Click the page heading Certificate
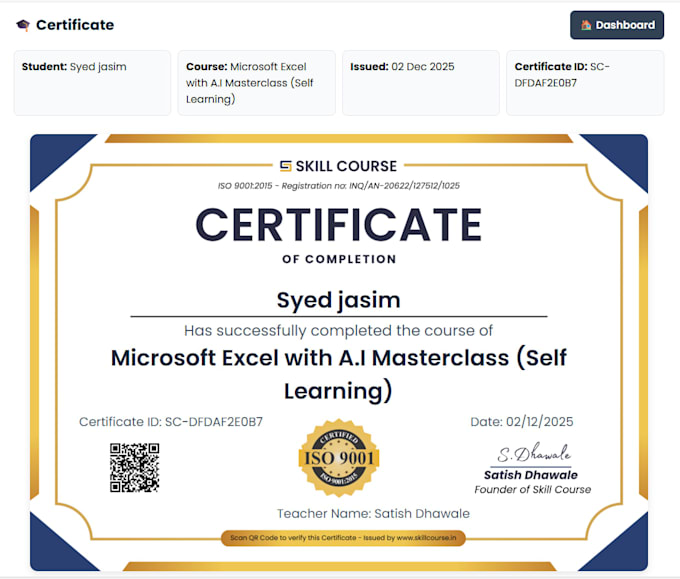680x579 pixels. click(x=75, y=25)
